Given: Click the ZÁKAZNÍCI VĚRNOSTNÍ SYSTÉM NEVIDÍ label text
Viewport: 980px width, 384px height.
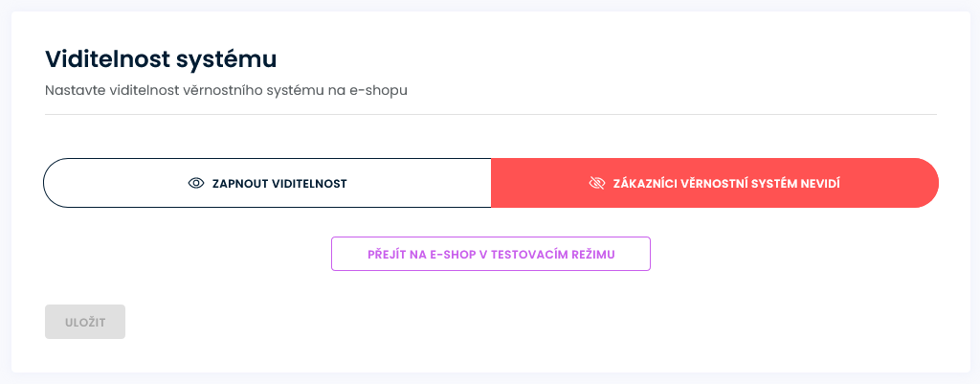Looking at the screenshot, I should point(726,183).
